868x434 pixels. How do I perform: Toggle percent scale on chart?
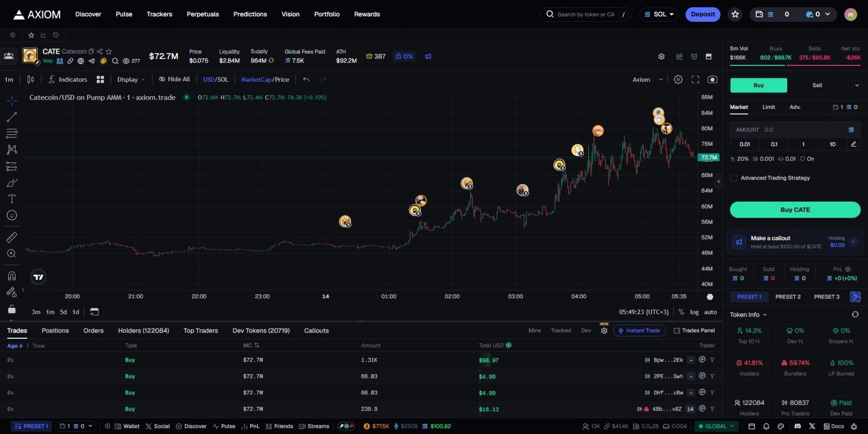pos(681,312)
